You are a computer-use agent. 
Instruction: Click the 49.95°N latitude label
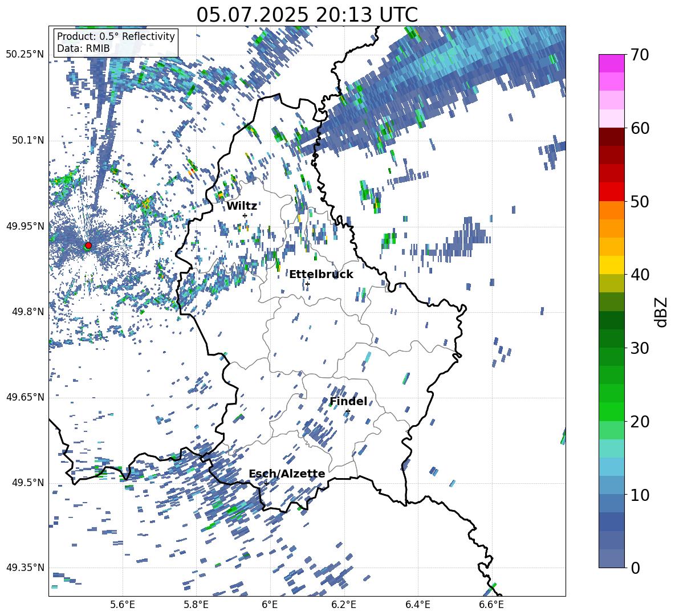(25, 226)
